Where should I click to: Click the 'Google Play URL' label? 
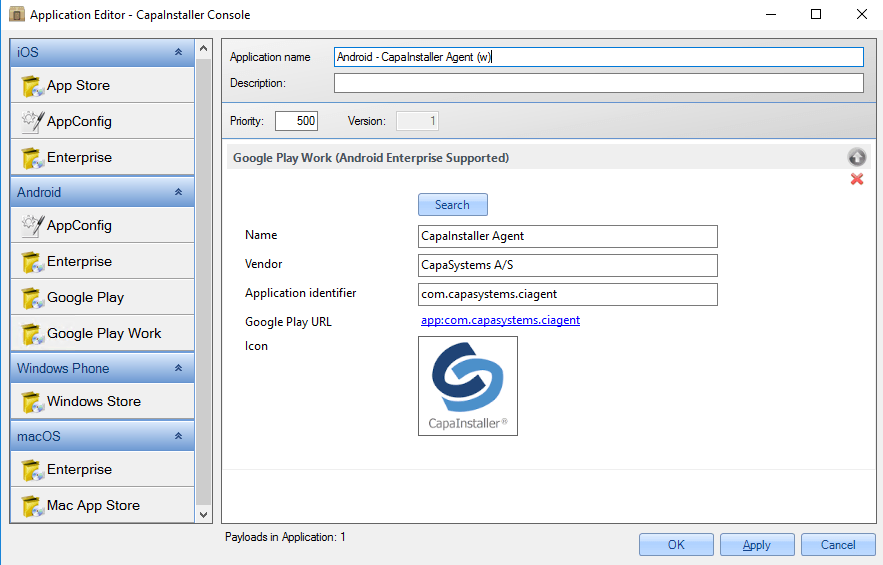pos(288,322)
